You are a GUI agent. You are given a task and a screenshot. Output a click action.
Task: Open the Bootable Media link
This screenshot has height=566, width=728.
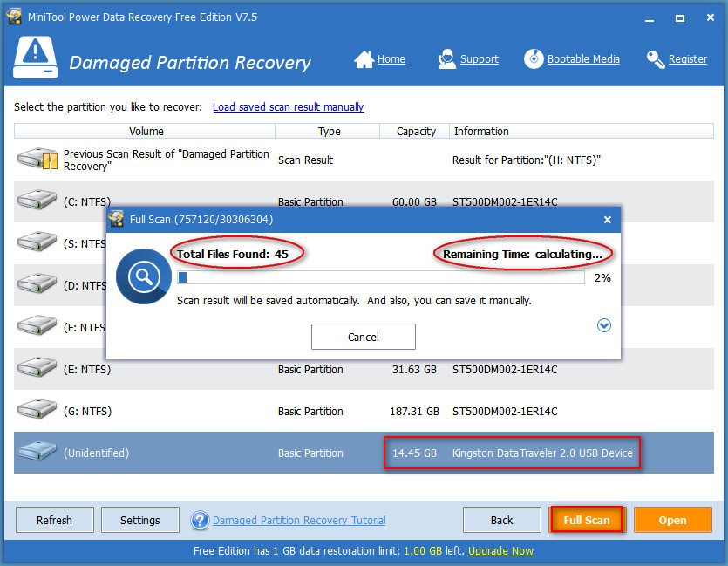click(583, 59)
